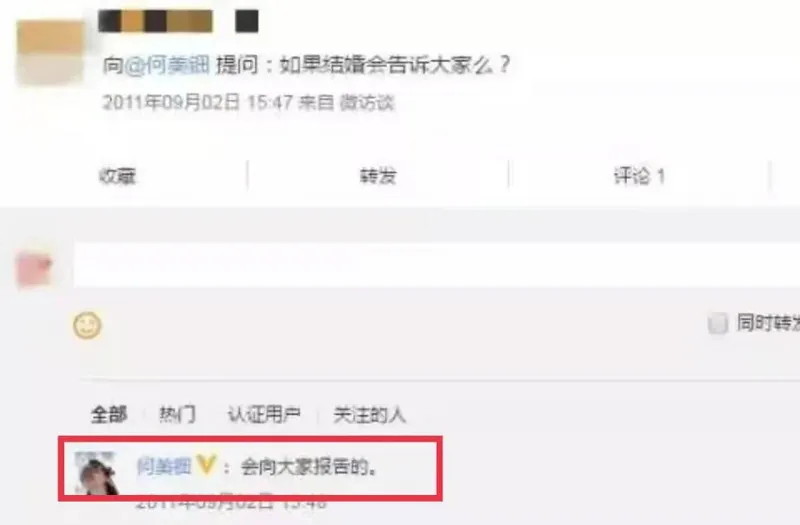Focus the comment input box

pyautogui.click(x=437, y=265)
